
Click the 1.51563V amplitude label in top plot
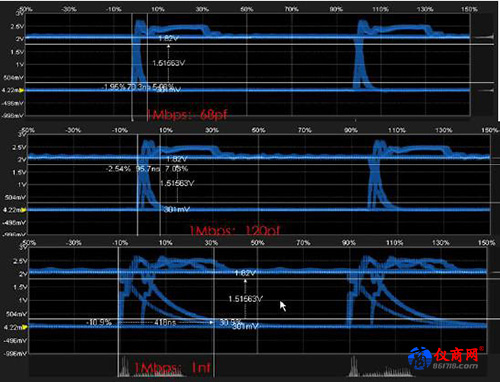pyautogui.click(x=169, y=63)
